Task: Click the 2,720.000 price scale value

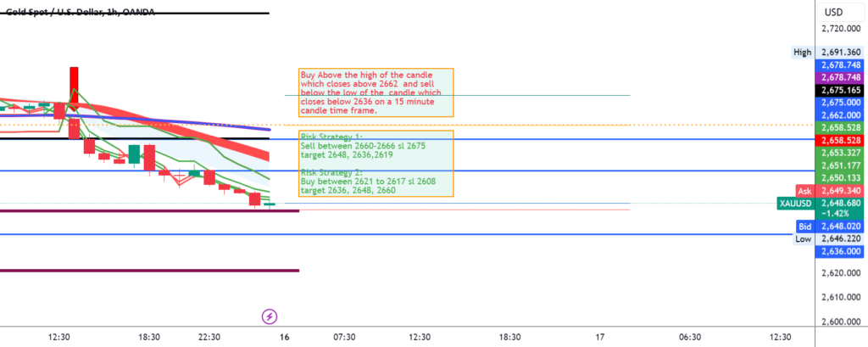Action: coord(837,27)
